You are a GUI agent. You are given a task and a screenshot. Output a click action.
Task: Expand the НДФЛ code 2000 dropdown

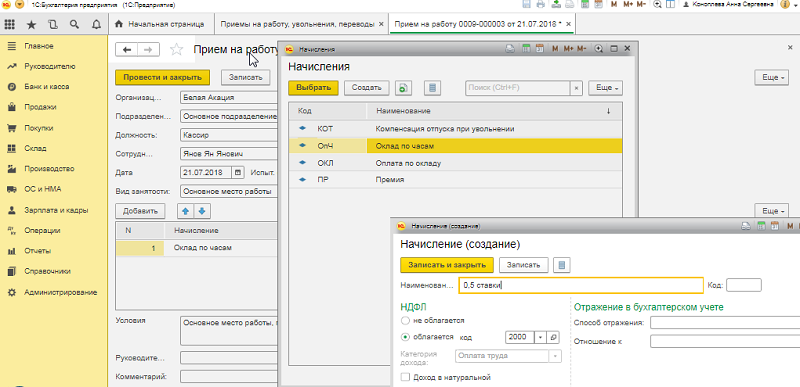click(x=540, y=338)
